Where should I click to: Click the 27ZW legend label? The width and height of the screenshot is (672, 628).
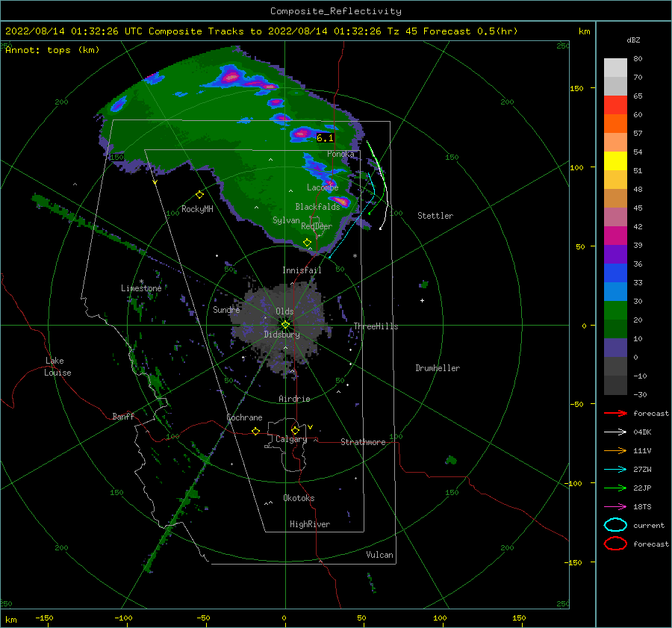pos(642,470)
